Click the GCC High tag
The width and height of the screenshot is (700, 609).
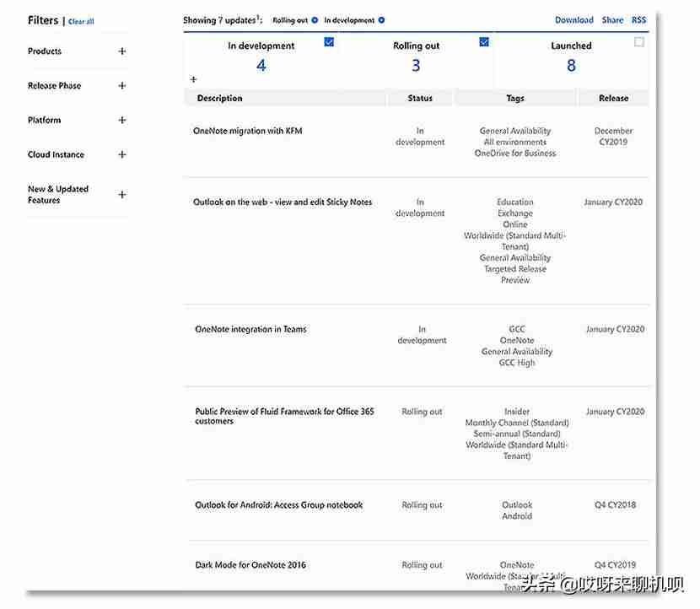tap(517, 363)
